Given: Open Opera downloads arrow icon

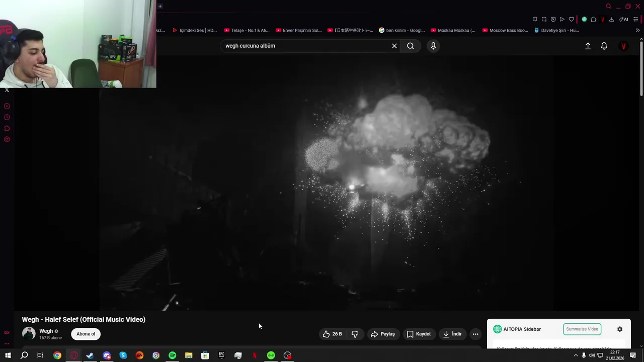Looking at the screenshot, I should 611,19.
